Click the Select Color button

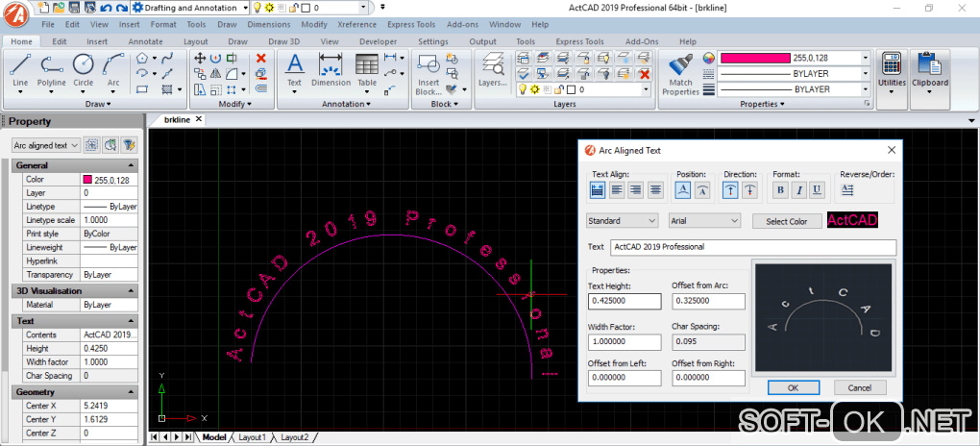tap(787, 221)
